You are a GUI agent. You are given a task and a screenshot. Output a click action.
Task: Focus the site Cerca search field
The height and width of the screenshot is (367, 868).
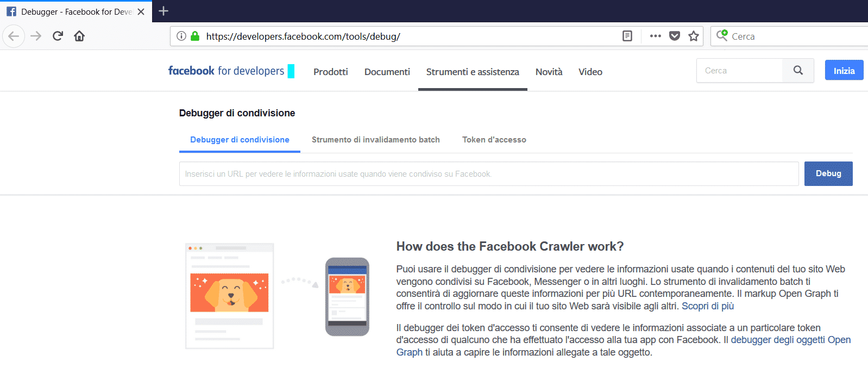[x=740, y=71]
